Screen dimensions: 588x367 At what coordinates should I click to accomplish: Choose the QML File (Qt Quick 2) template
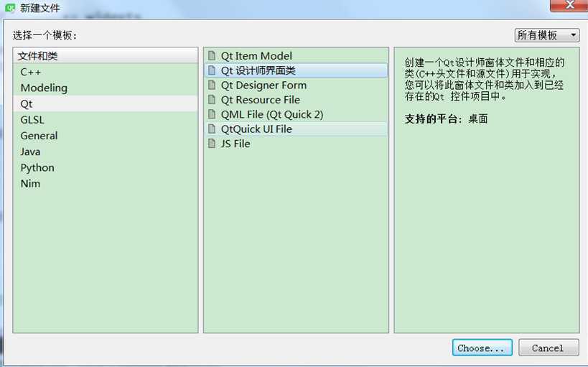(297, 114)
